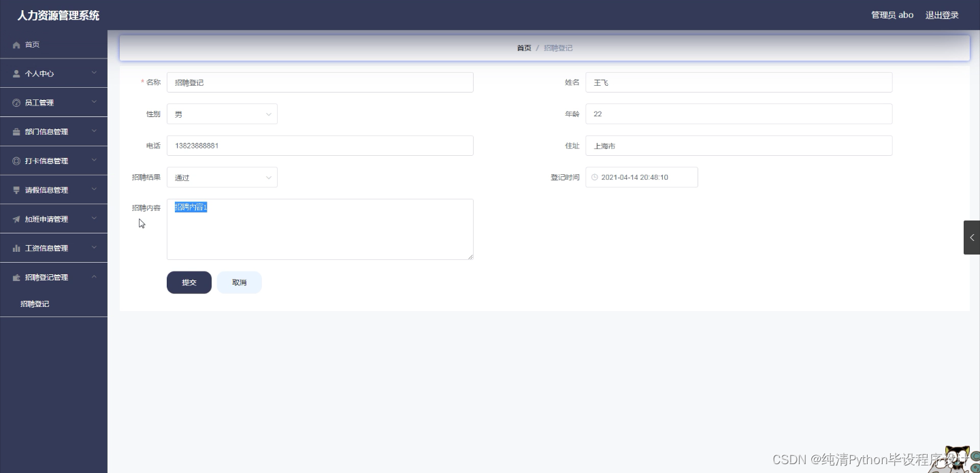
Task: Click the 招聘登记 breadcrumb item
Action: click(x=558, y=48)
